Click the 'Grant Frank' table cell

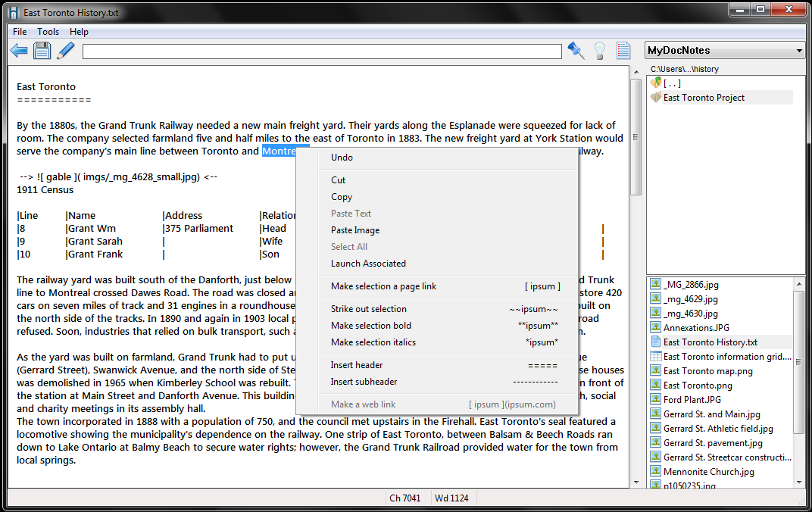[94, 254]
